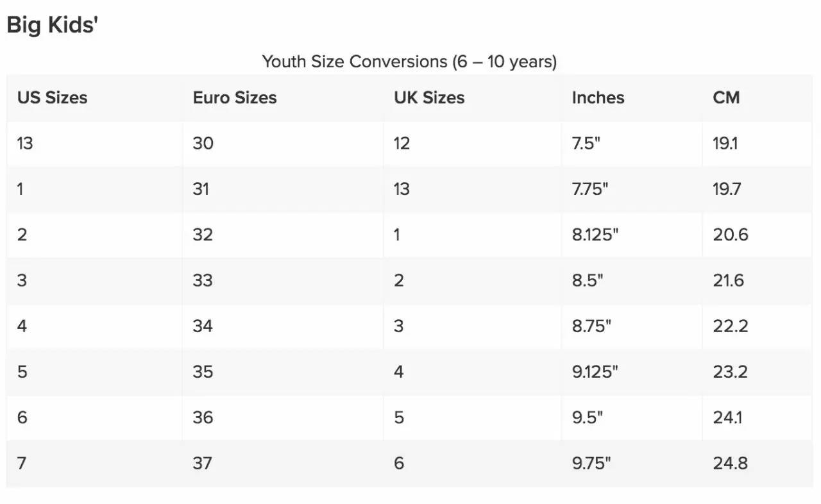
Task: Select Euro size 36 cell
Action: click(203, 417)
